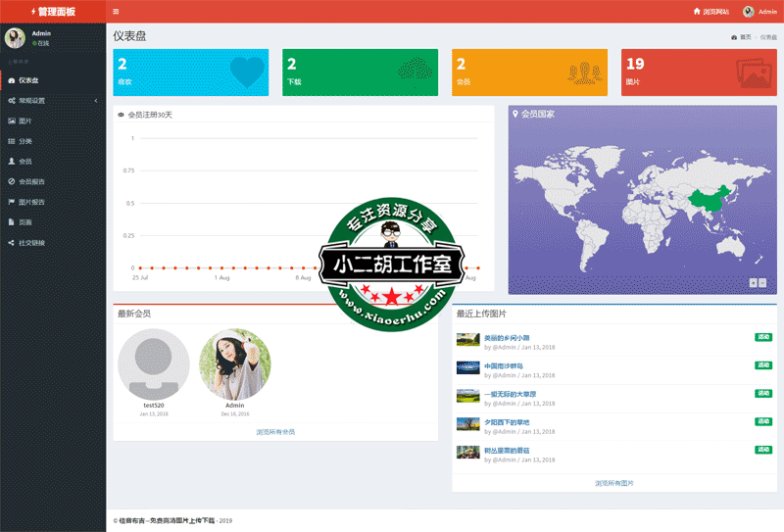Screen dimensions: 784x532
Task: Open 分类 categories in the sidebar
Action: coord(24,141)
